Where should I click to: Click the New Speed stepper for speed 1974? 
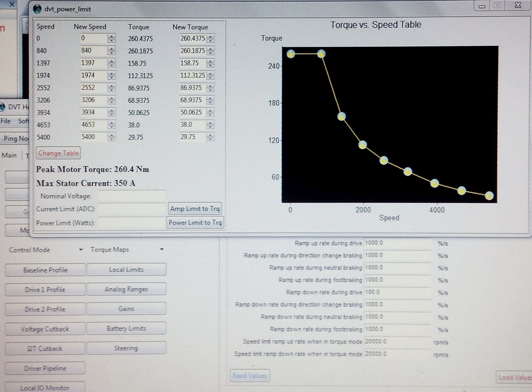(x=111, y=76)
